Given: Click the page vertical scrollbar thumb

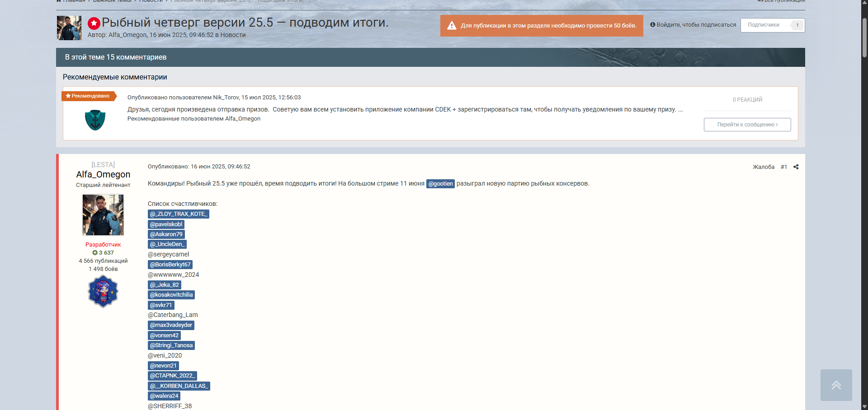Looking at the screenshot, I should click(864, 37).
